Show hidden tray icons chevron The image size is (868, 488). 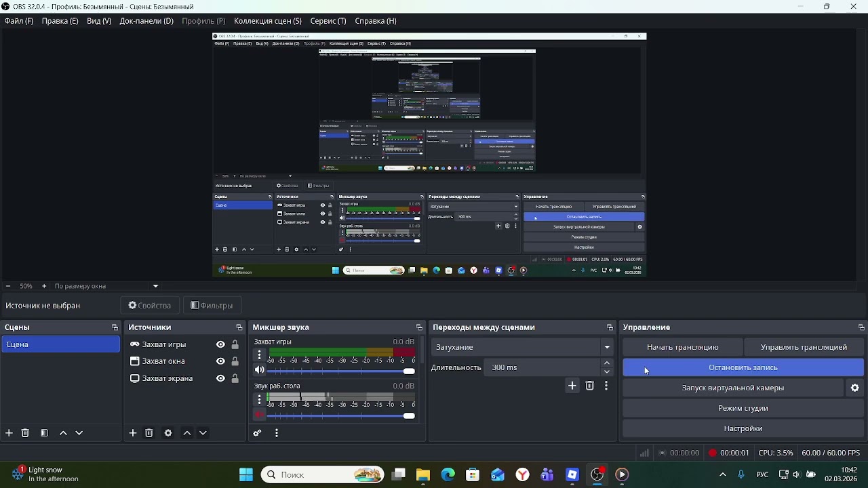click(723, 474)
